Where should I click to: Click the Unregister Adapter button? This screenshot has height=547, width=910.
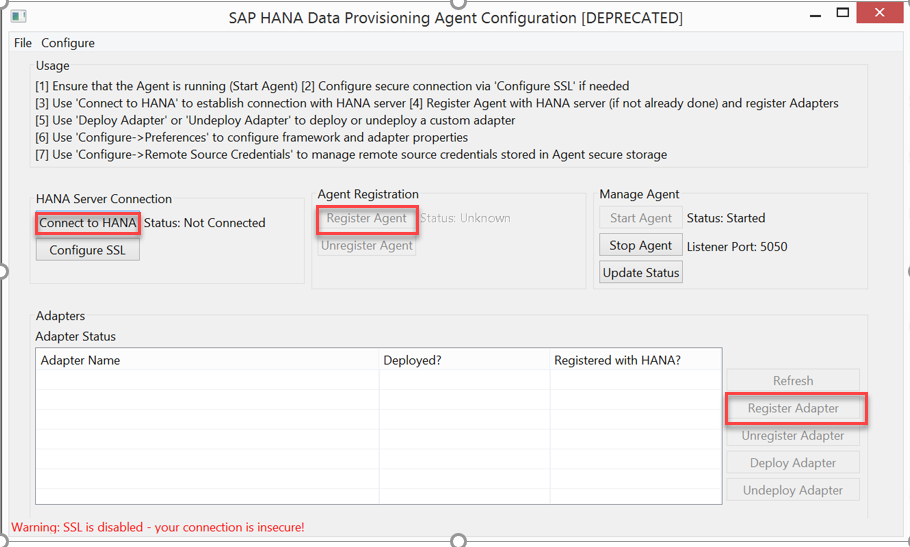pos(793,436)
